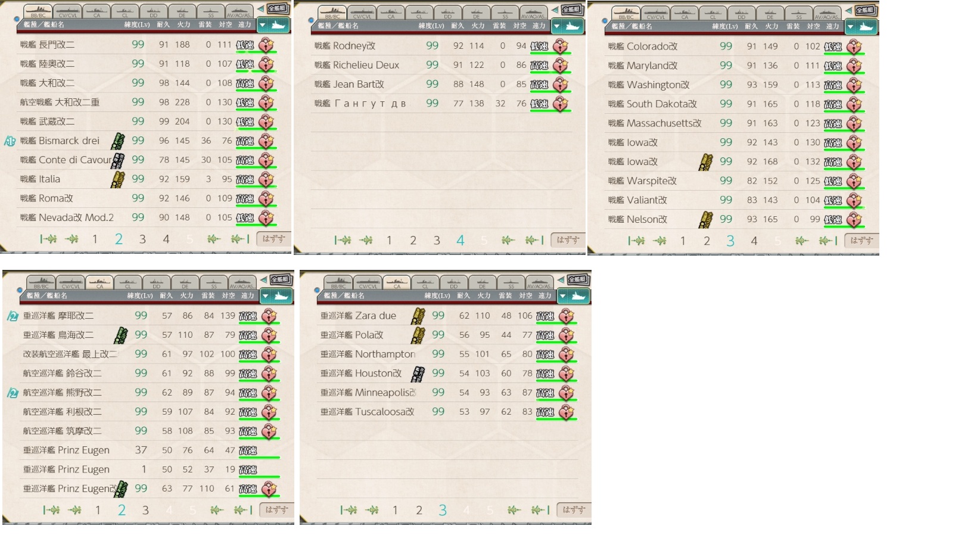Viewport: 980px width, 535px height.
Task: Toggle the lock on Prinz Eugen改's row
Action: point(269,489)
